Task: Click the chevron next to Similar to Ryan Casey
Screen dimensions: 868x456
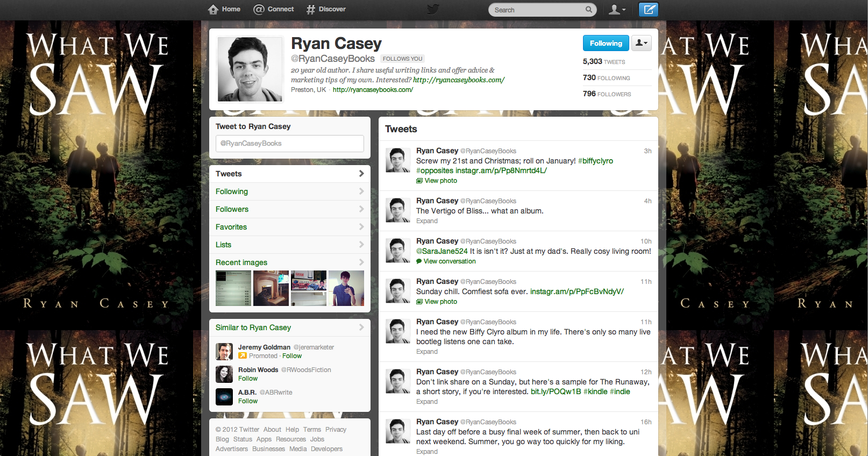Action: click(x=361, y=327)
